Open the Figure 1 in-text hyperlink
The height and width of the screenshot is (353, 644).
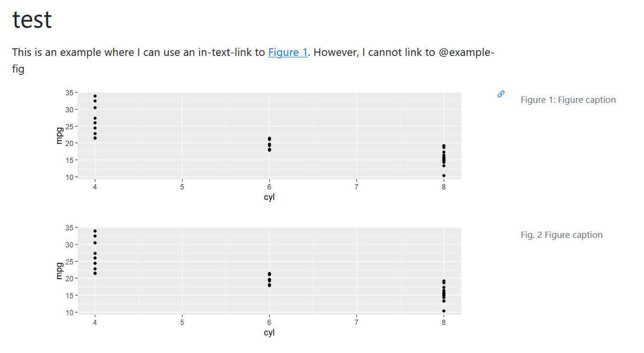click(288, 52)
